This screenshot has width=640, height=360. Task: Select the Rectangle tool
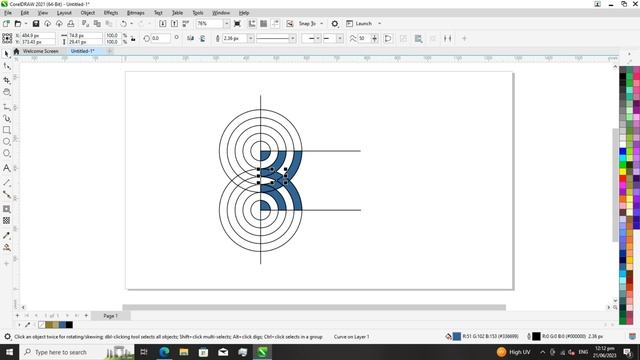[7, 130]
